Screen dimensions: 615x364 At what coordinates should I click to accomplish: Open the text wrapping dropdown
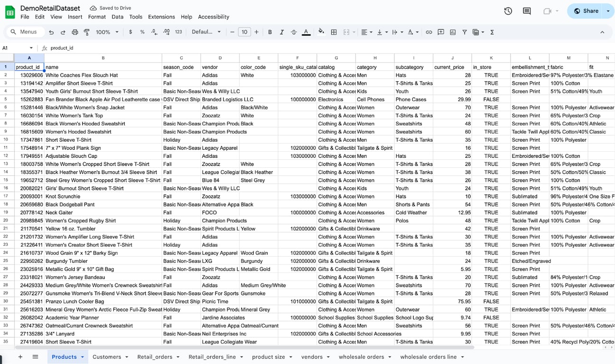click(397, 32)
